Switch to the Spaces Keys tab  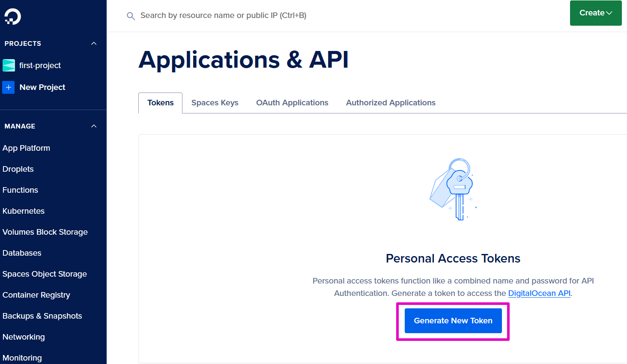(x=215, y=103)
